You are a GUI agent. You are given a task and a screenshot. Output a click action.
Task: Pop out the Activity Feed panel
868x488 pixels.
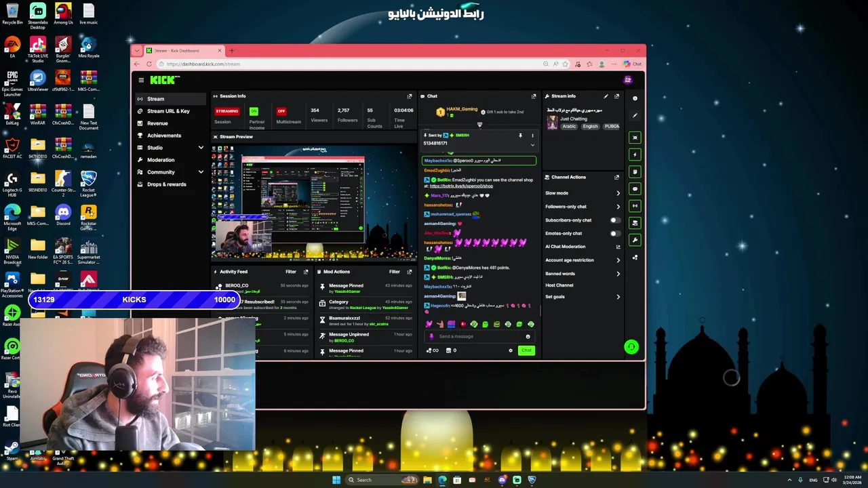click(x=306, y=272)
